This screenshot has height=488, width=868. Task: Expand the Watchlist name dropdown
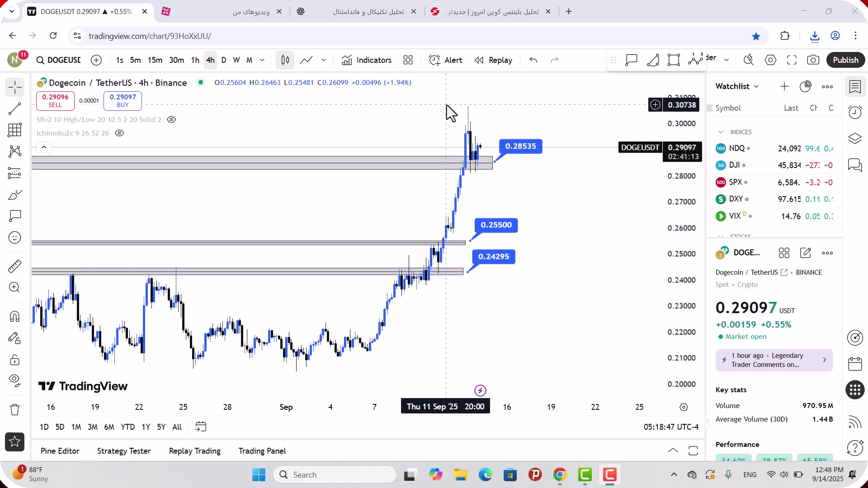[737, 86]
